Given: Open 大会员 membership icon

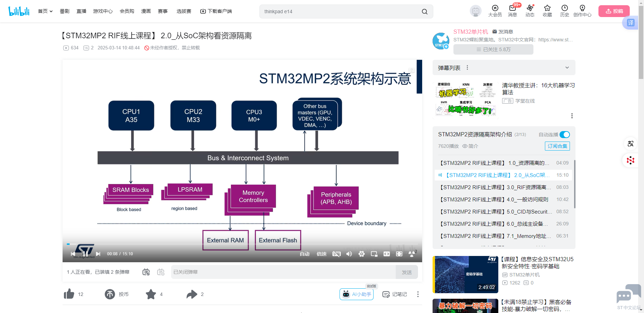Looking at the screenshot, I should 495,11.
